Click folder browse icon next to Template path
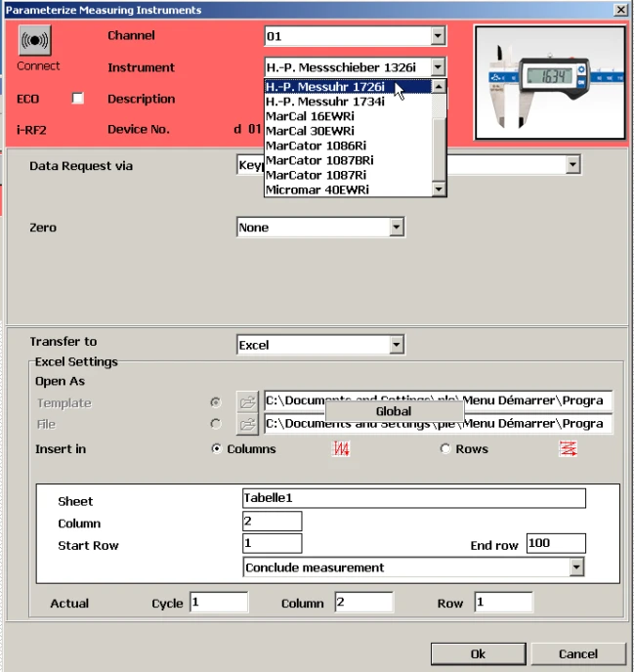Screen dimensions: 634x672 (x=248, y=401)
